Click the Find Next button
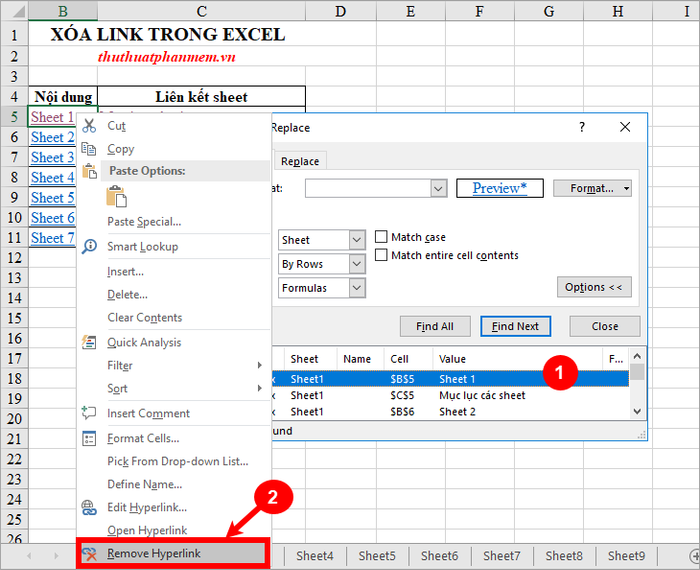The image size is (700, 570). click(x=515, y=326)
